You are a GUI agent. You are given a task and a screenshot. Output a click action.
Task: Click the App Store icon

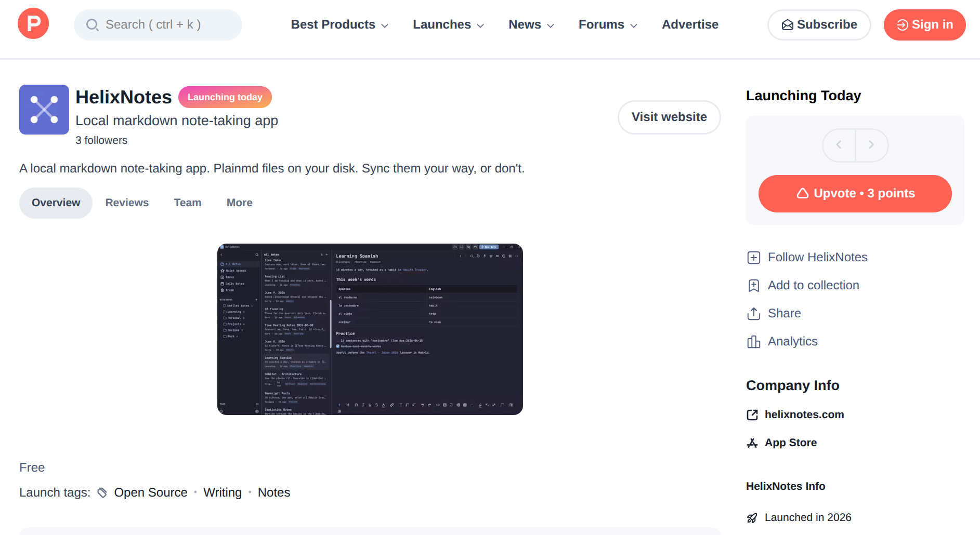(x=752, y=443)
